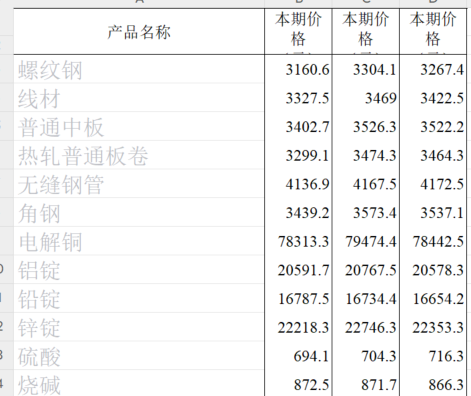This screenshot has height=396, width=471.
Task: Select the 硫酸 product name cell
Action: pyautogui.click(x=139, y=356)
